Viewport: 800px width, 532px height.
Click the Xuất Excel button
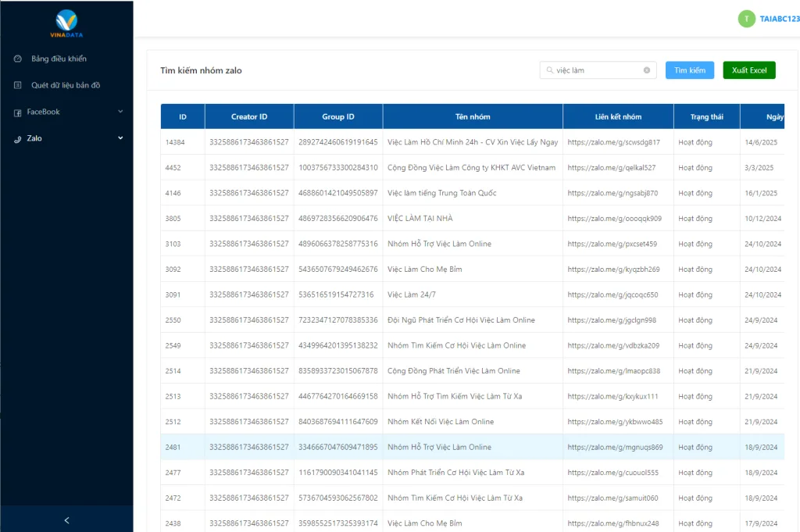click(x=749, y=70)
